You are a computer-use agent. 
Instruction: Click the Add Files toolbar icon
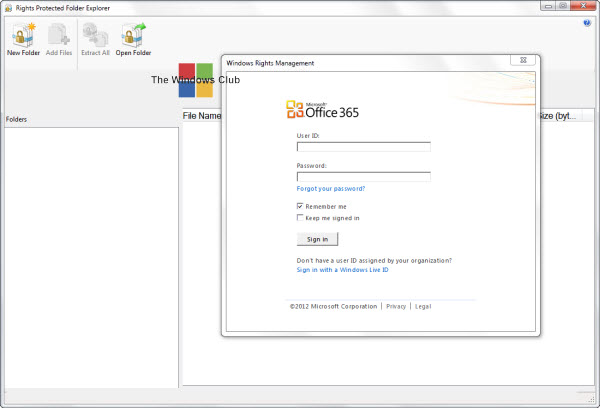pyautogui.click(x=59, y=39)
